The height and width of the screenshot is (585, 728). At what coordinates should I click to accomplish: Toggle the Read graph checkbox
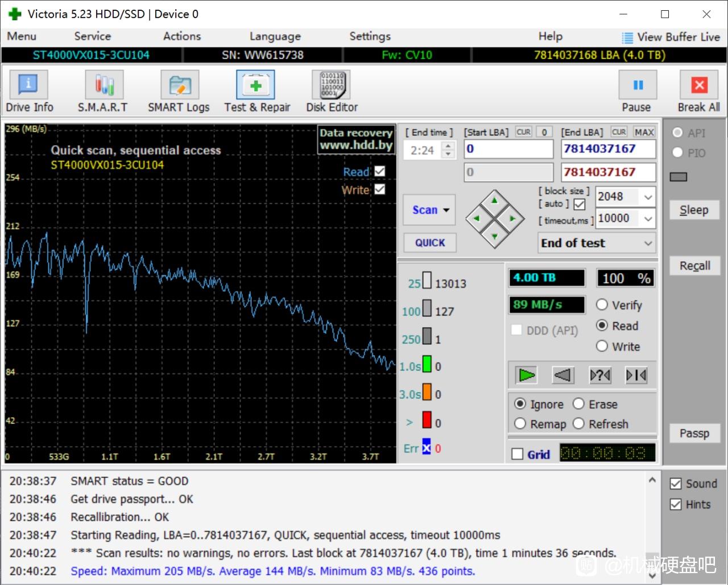pyautogui.click(x=380, y=171)
